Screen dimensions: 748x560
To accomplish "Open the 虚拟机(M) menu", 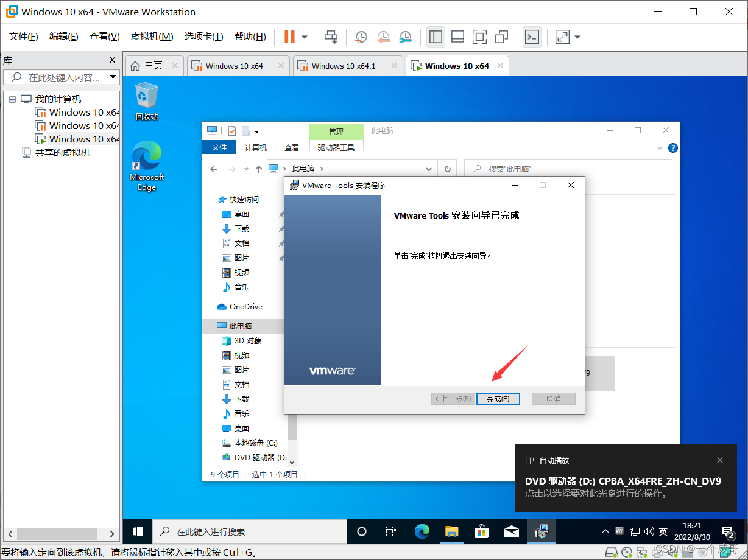I will pos(152,37).
